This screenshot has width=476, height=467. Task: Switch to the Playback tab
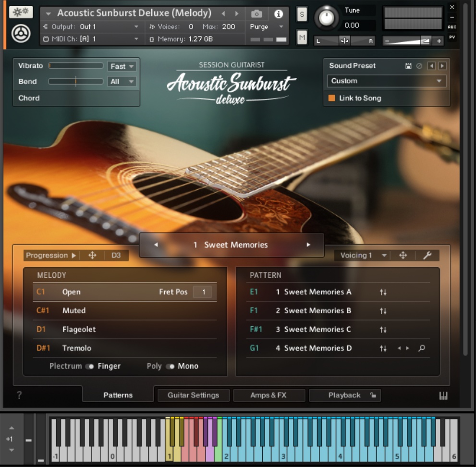click(344, 395)
